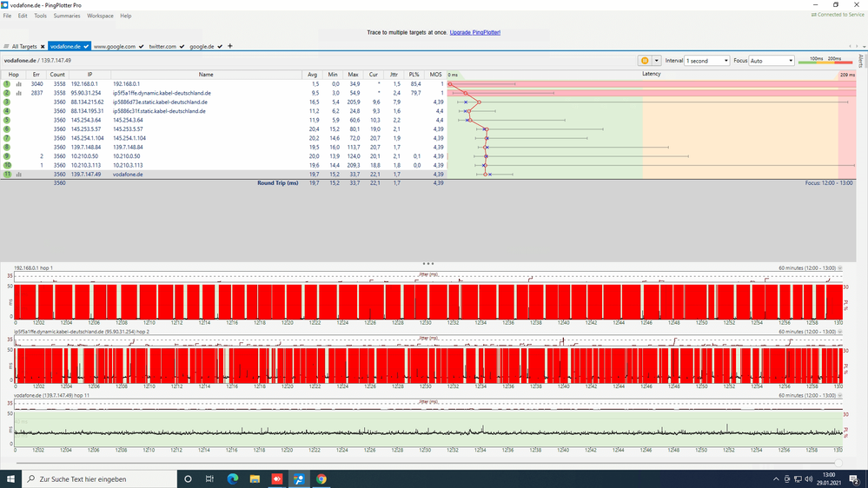868x488 pixels.
Task: Select the ip5886d73e.static.kabel-deutschland.de row name
Action: [x=160, y=102]
